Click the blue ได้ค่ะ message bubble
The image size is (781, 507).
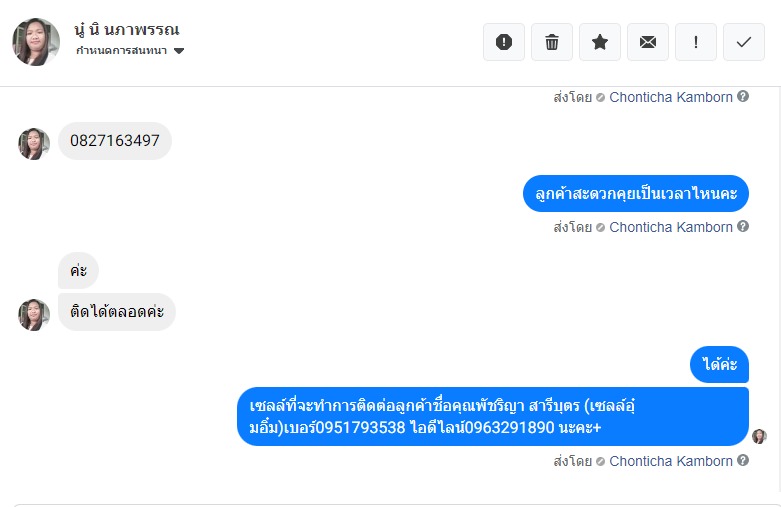(x=720, y=364)
